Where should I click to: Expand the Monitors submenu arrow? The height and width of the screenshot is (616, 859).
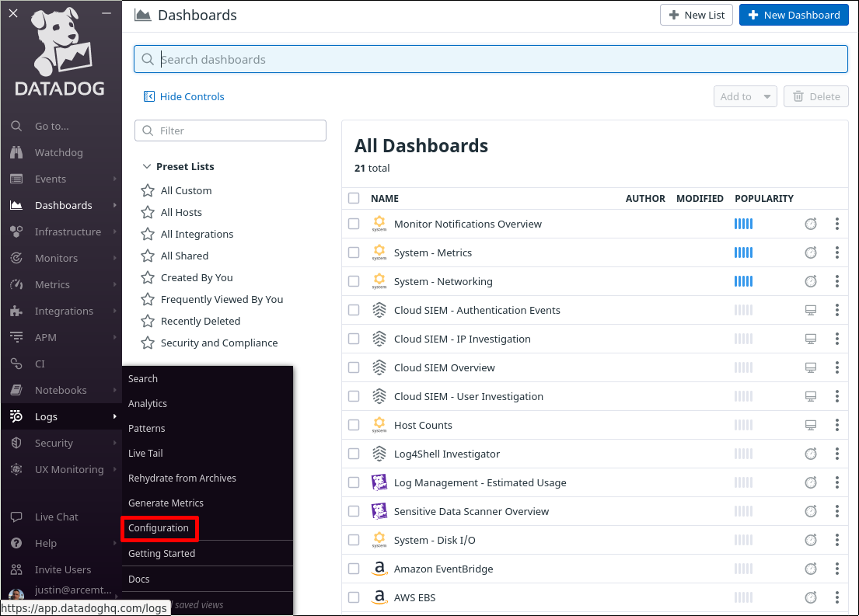pyautogui.click(x=114, y=258)
